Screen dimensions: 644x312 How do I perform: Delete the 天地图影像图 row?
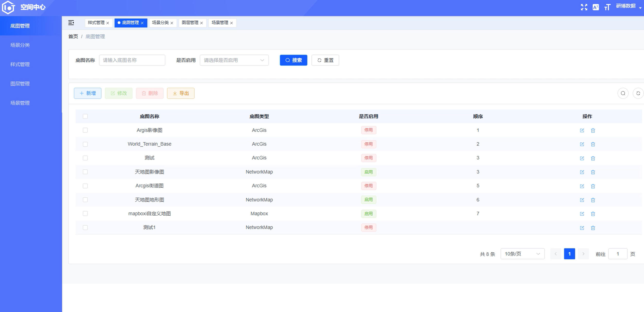593,172
